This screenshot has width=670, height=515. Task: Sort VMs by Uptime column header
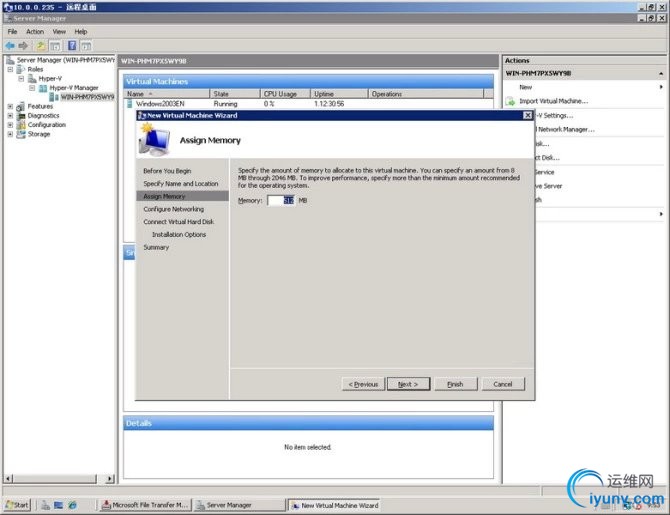[x=339, y=94]
